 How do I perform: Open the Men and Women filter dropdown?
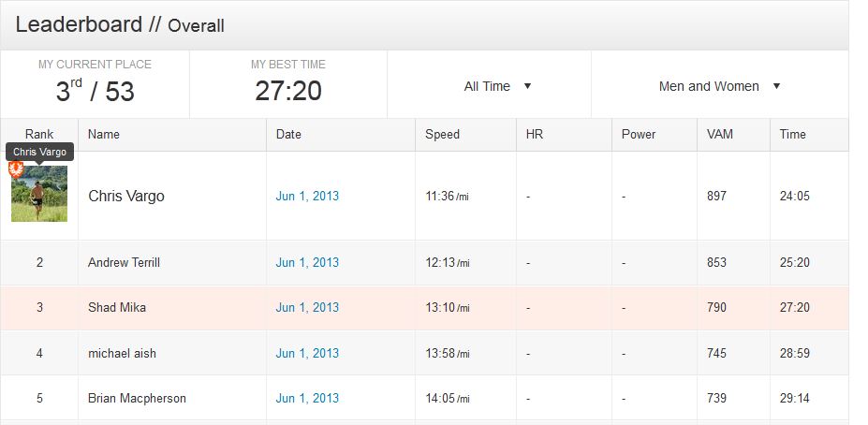pyautogui.click(x=720, y=86)
